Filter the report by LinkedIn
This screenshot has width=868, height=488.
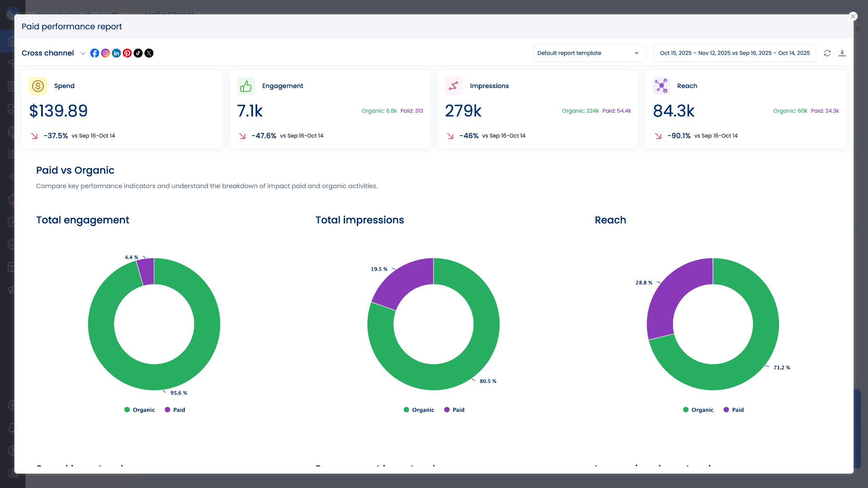[x=117, y=53]
